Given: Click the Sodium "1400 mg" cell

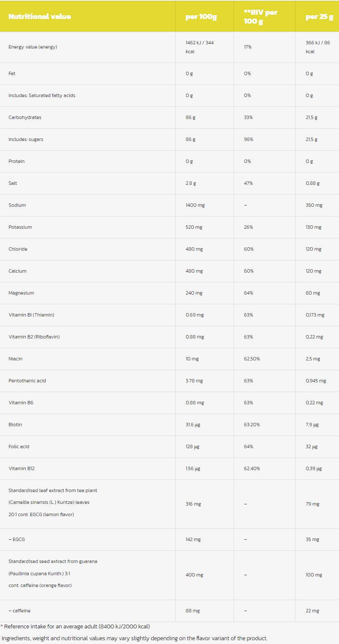Looking at the screenshot, I should (195, 205).
